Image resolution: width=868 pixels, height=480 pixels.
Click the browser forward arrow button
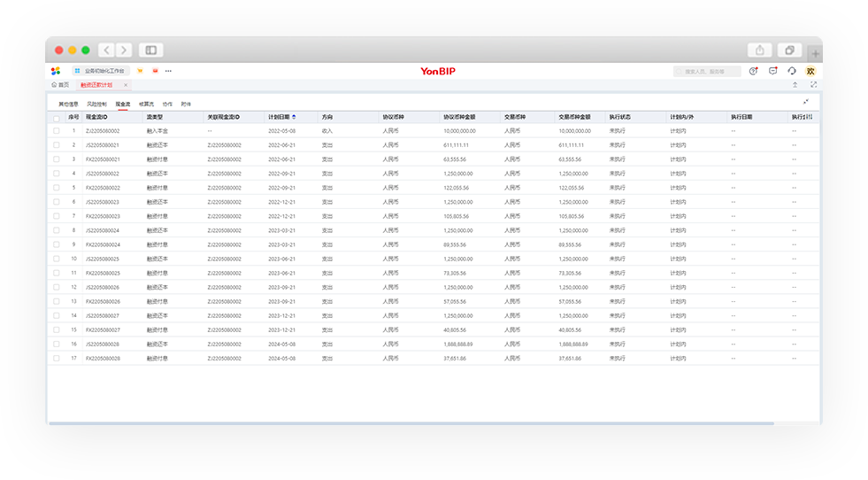124,50
